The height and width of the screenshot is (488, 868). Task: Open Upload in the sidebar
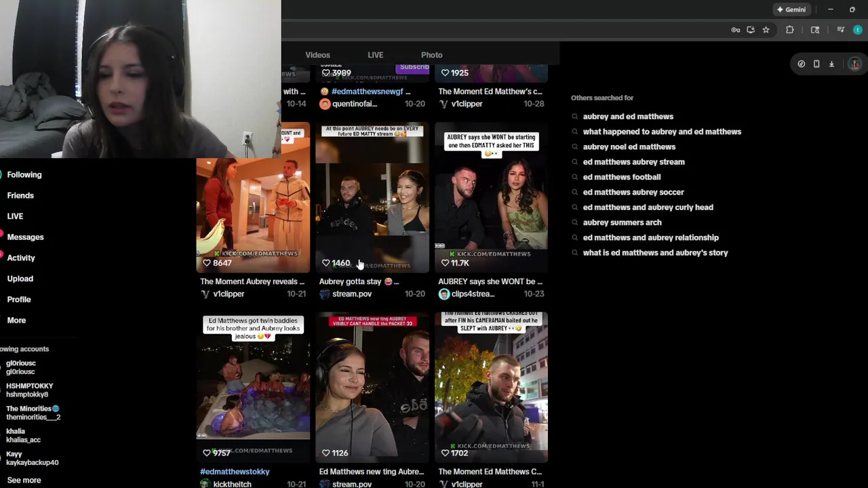click(20, 279)
